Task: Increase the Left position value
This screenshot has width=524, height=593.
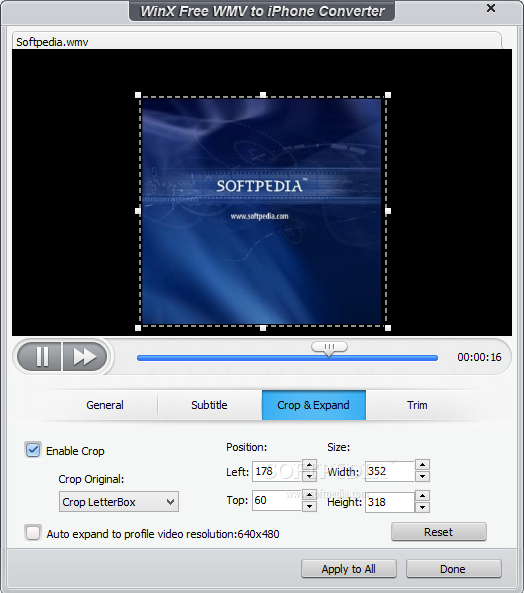Action: coord(310,466)
